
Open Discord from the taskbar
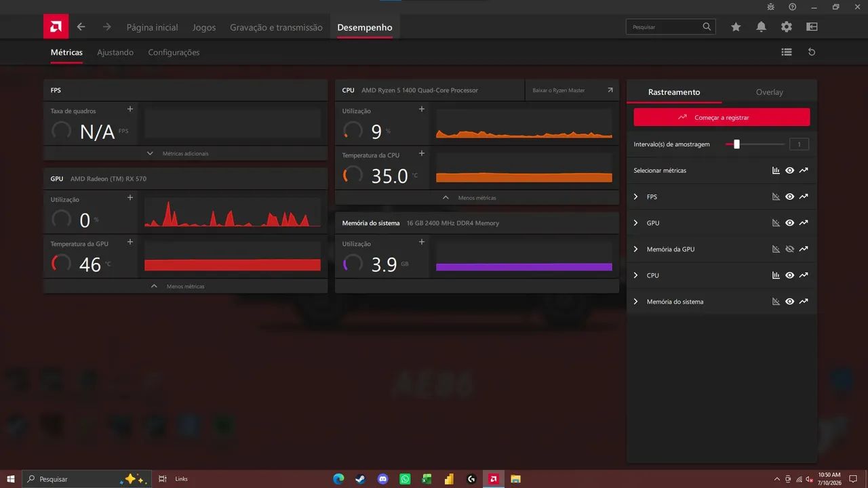(383, 479)
